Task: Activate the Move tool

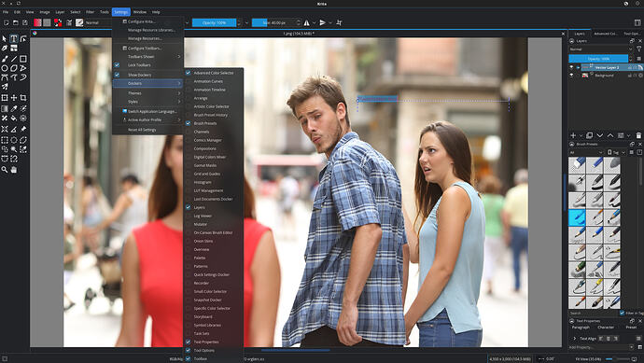Action: [x=14, y=98]
